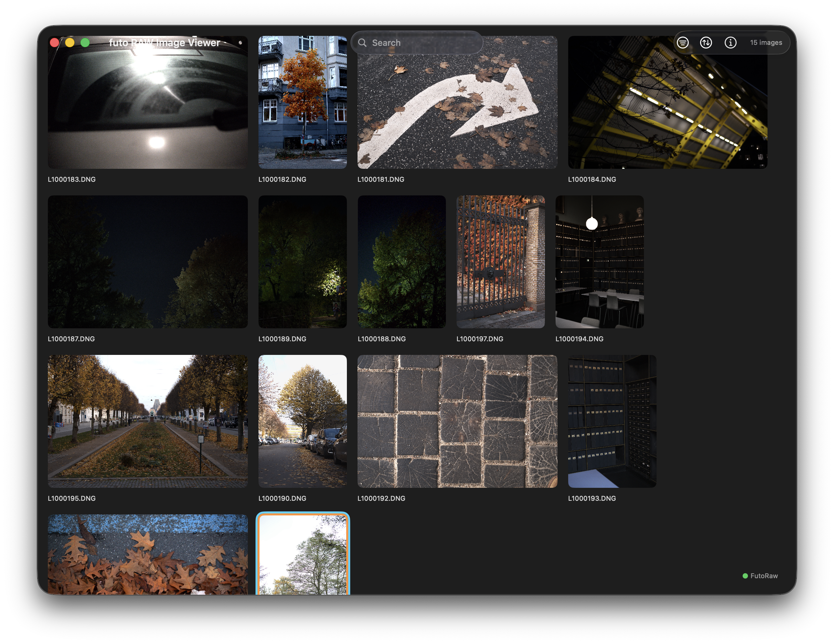Click the highlighted selected tree thumbnail
This screenshot has width=834, height=644.
pyautogui.click(x=302, y=554)
